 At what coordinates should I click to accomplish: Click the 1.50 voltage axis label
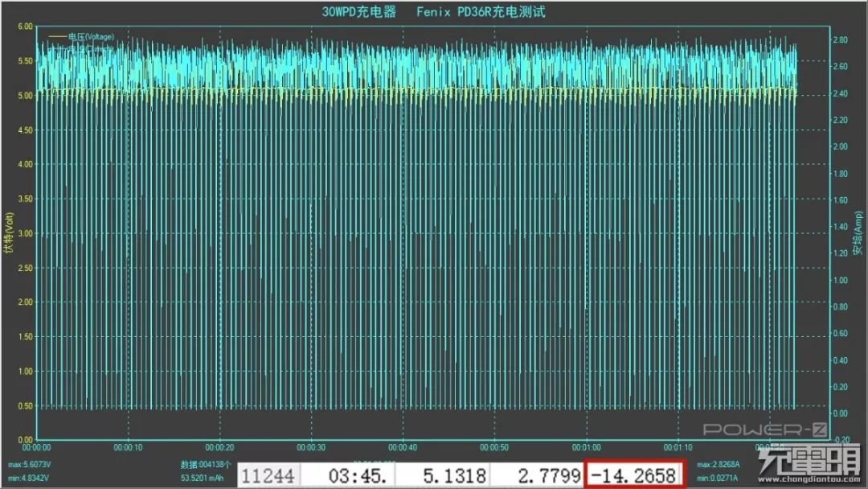pos(26,337)
